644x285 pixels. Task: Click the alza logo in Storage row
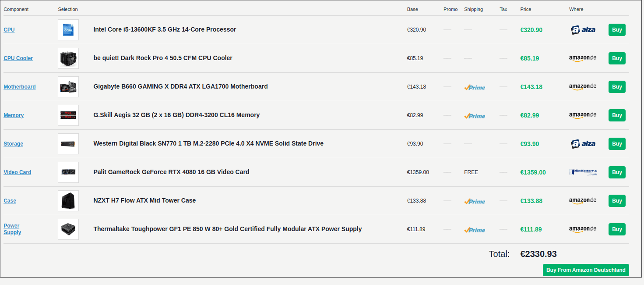click(x=583, y=144)
